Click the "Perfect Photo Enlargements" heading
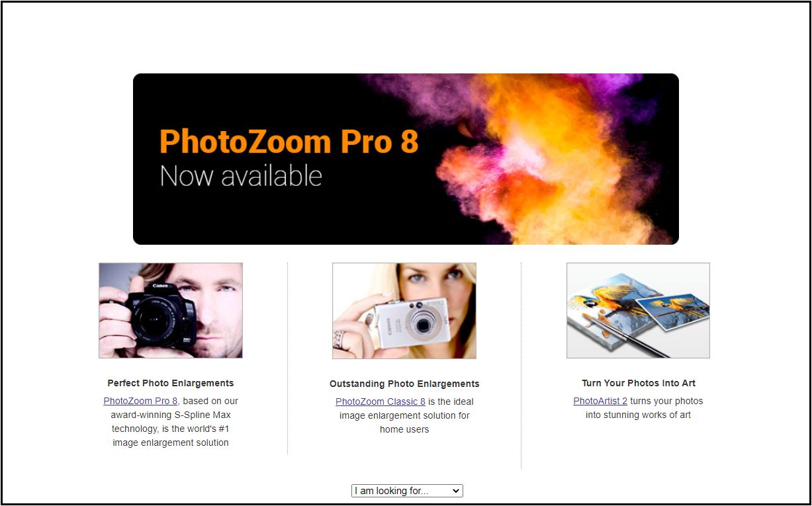The width and height of the screenshot is (812, 506). click(171, 383)
